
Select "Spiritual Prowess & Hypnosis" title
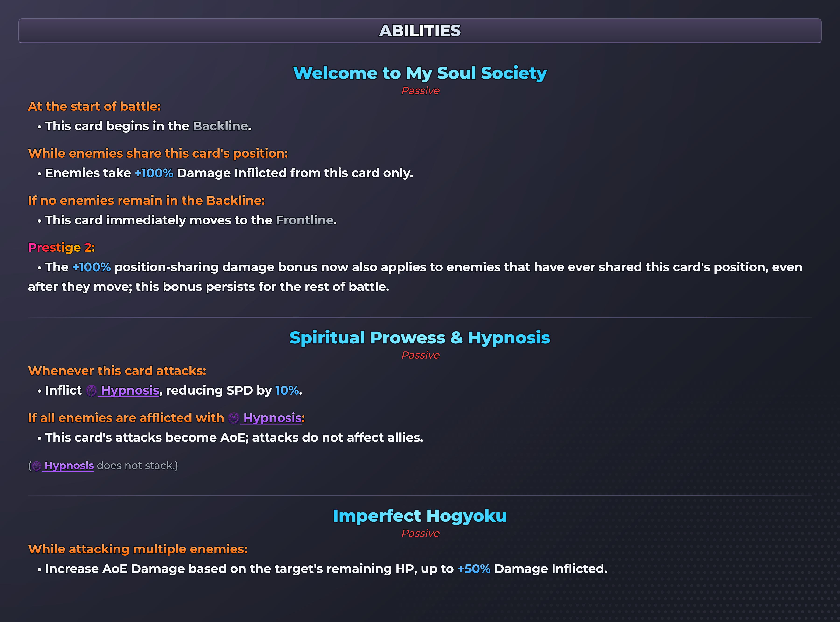click(x=420, y=338)
